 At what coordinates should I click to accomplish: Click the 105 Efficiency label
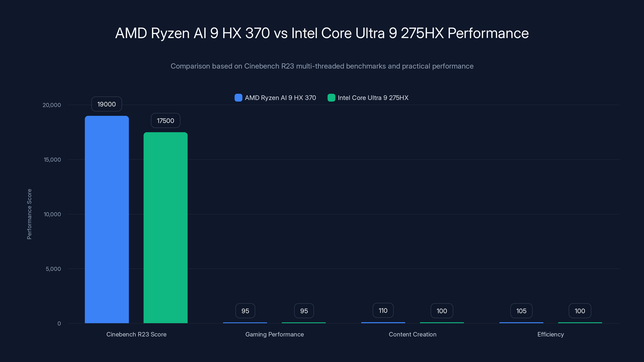coord(521,311)
